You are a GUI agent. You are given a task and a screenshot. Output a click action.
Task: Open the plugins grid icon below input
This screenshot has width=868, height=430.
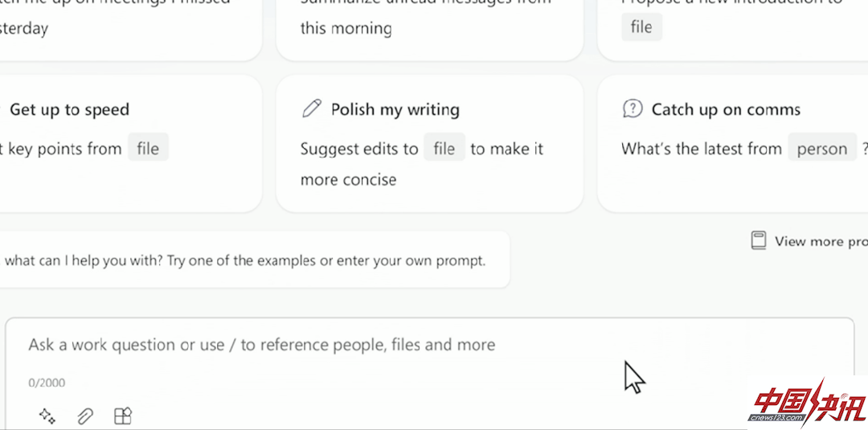(122, 416)
